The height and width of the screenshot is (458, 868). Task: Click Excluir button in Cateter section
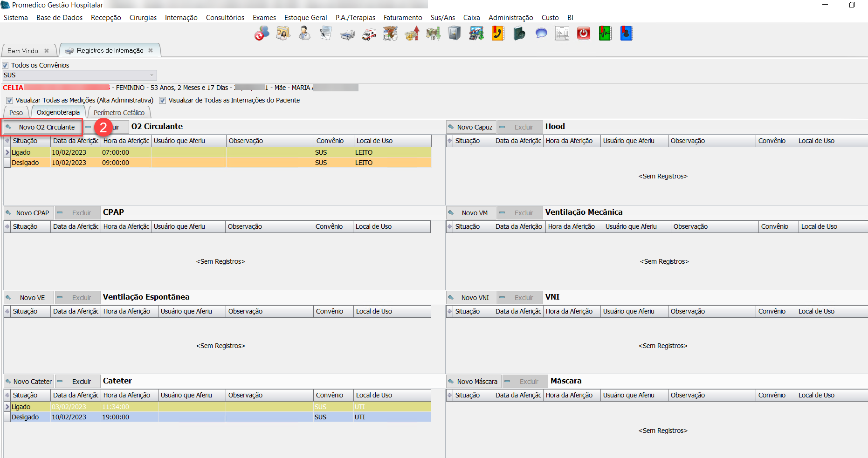77,382
